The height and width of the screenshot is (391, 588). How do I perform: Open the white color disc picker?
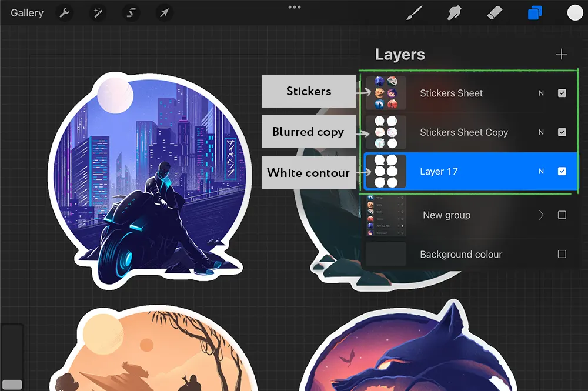point(575,13)
